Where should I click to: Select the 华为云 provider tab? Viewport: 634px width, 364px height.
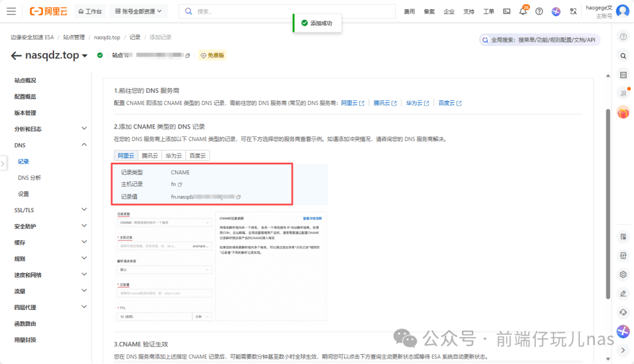[173, 156]
